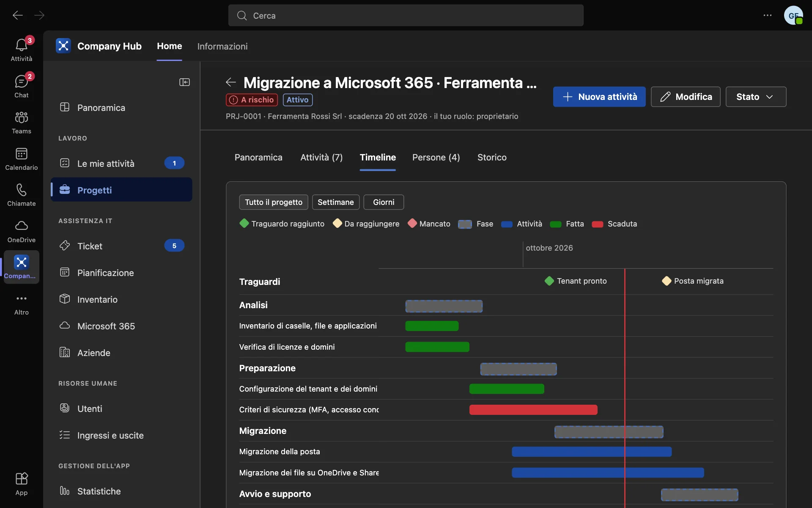Open Altro more apps ellipsis
Screen dimensions: 812x508
pyautogui.click(x=21, y=304)
